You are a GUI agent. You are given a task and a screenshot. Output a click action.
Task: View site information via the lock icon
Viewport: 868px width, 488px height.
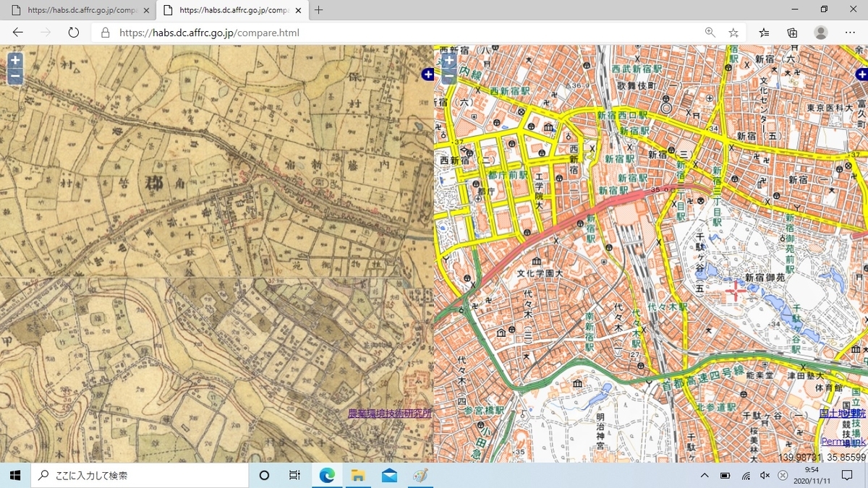tap(106, 33)
